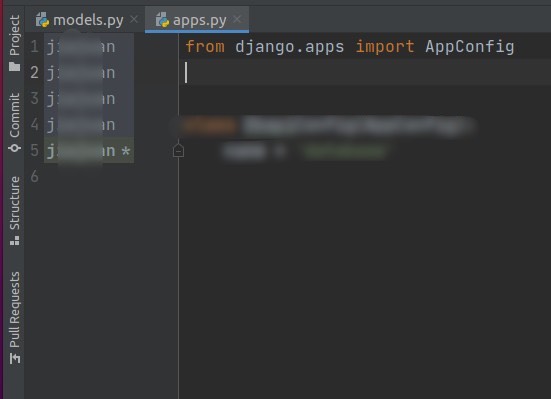
Task: Open the Project tool window
Action: (14, 43)
